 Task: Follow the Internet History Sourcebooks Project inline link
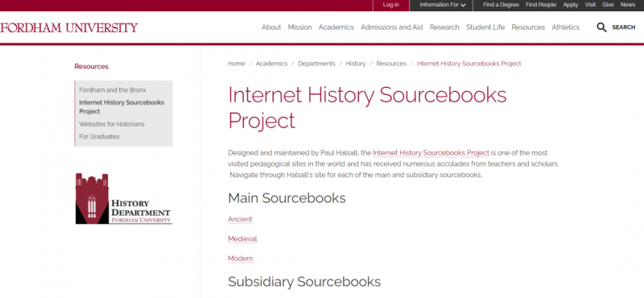point(431,153)
